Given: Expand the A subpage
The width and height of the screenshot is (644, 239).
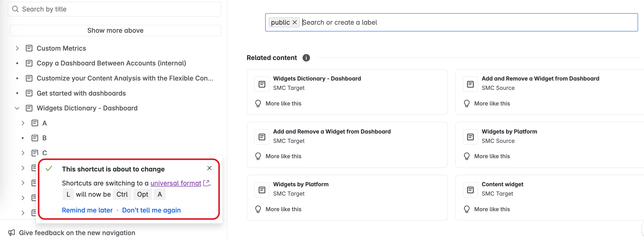Looking at the screenshot, I should [x=23, y=123].
